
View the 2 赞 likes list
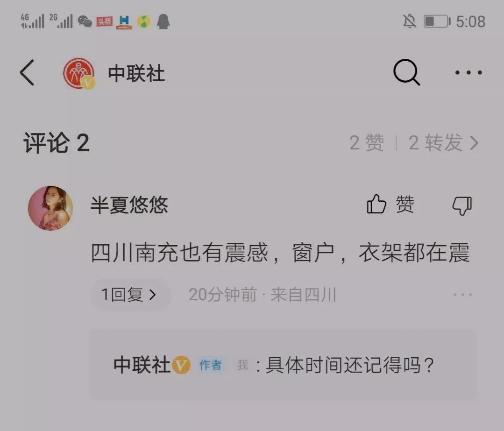(366, 143)
